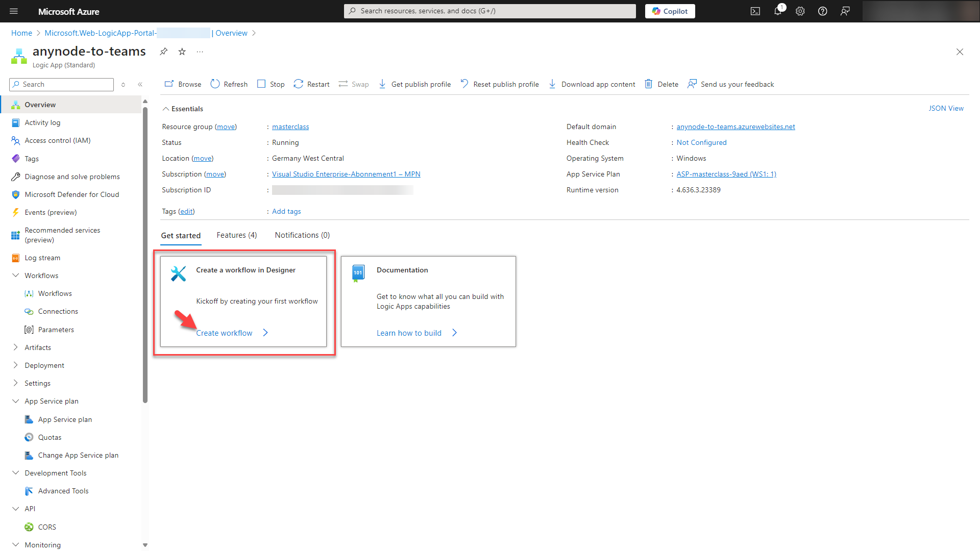Launch Cloud Shell from top bar

pyautogui.click(x=755, y=11)
